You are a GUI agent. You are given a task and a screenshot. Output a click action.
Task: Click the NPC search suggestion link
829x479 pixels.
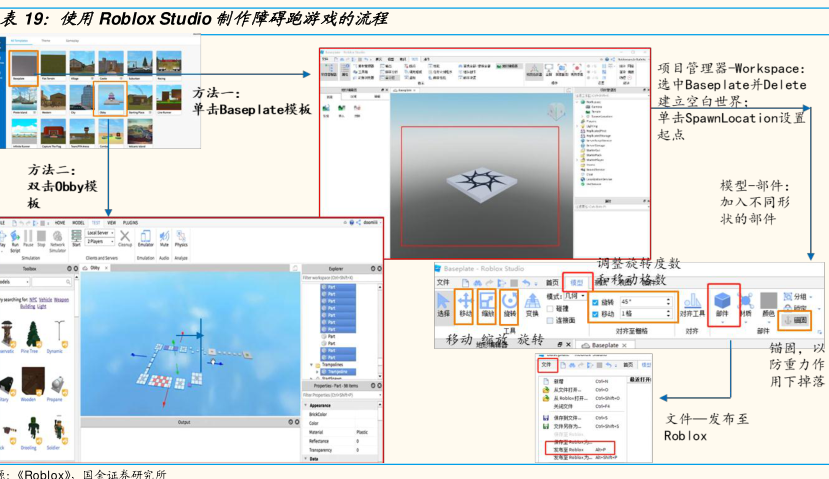(x=33, y=300)
